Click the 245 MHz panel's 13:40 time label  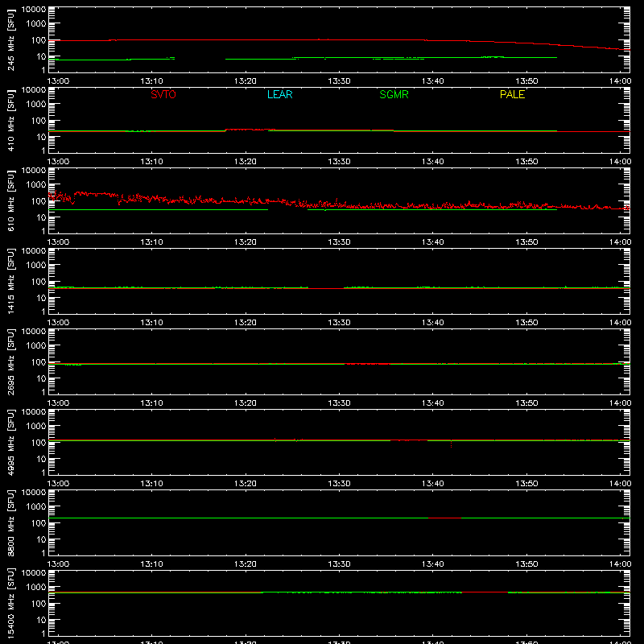tap(432, 81)
